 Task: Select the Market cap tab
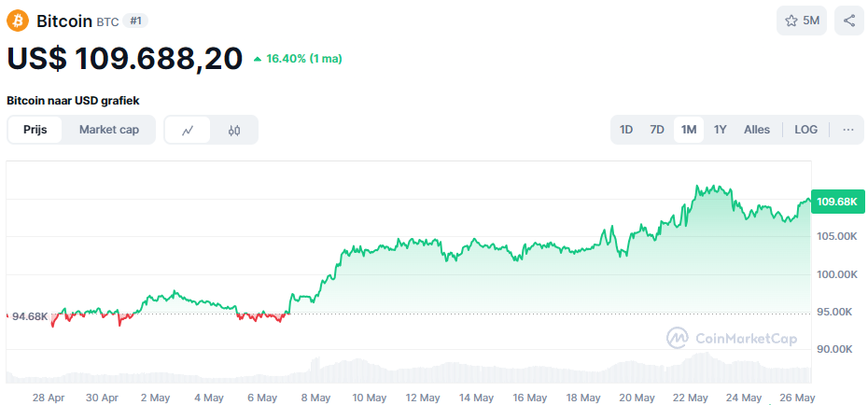pos(109,130)
